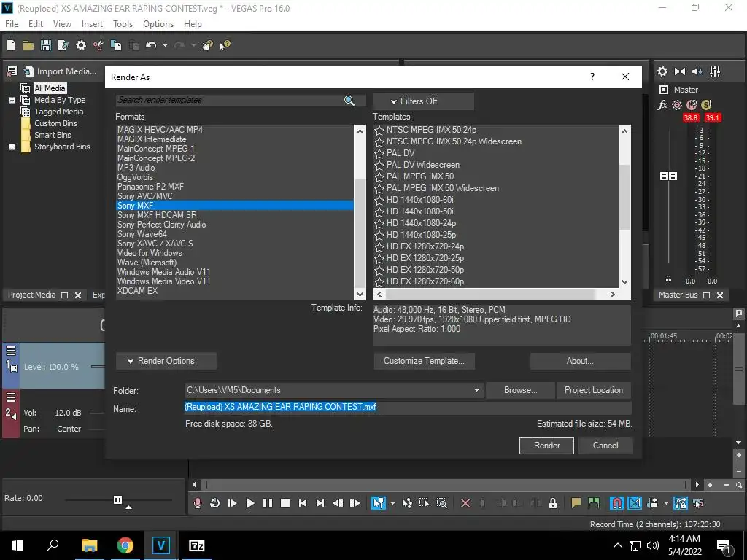Go to start of project
The height and width of the screenshot is (560, 747).
click(x=303, y=503)
